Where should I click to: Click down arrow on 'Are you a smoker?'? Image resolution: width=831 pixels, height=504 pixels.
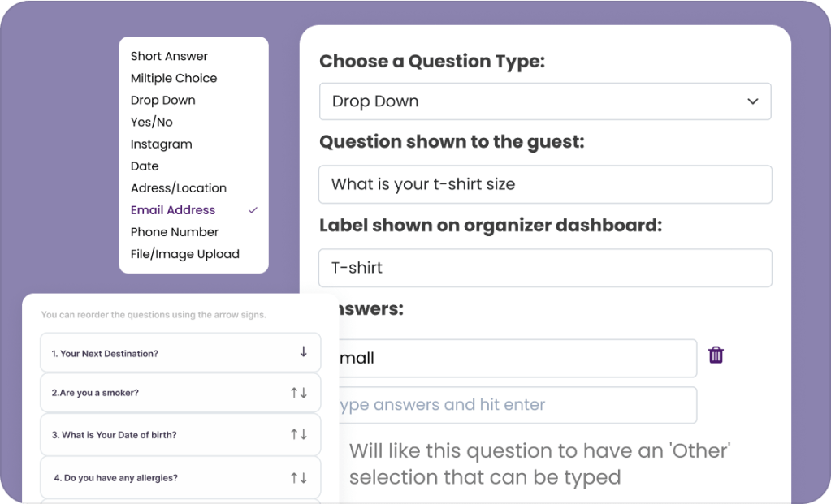coord(304,393)
